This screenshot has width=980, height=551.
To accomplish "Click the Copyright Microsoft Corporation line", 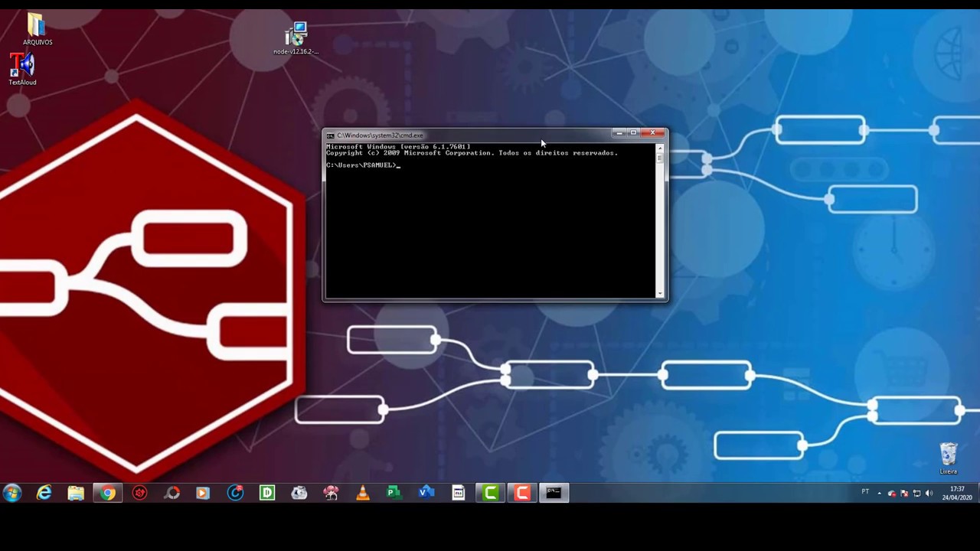I will pos(472,153).
